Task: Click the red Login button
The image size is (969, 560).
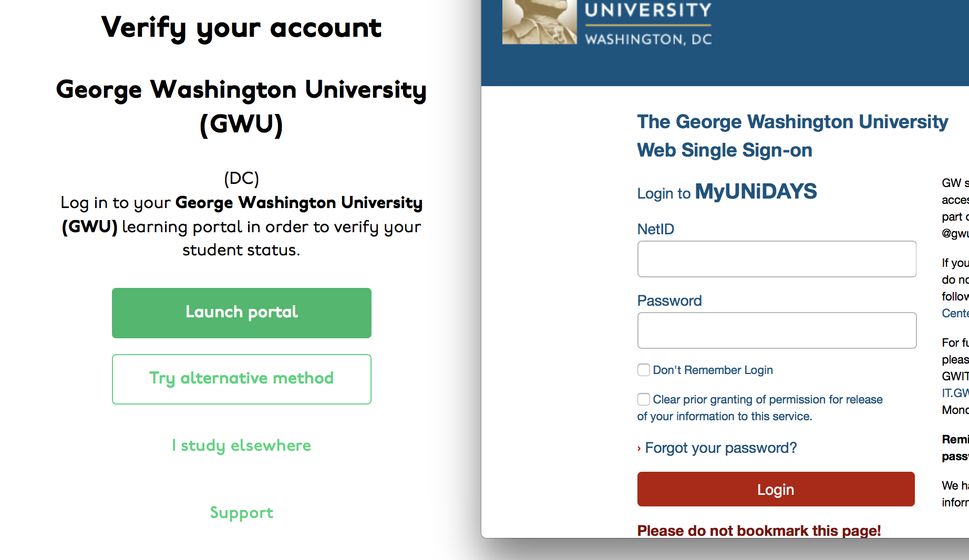Action: pyautogui.click(x=776, y=489)
